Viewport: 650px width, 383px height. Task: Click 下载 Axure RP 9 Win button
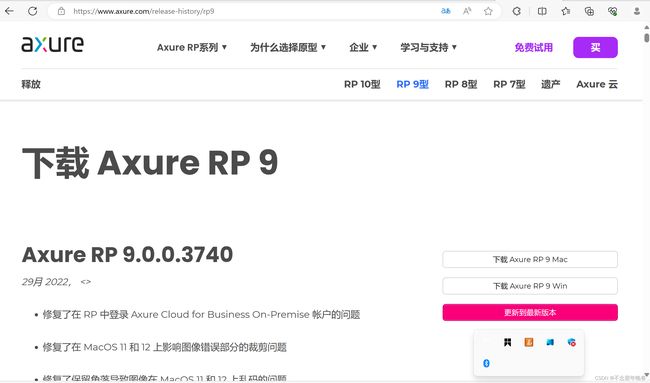point(530,286)
